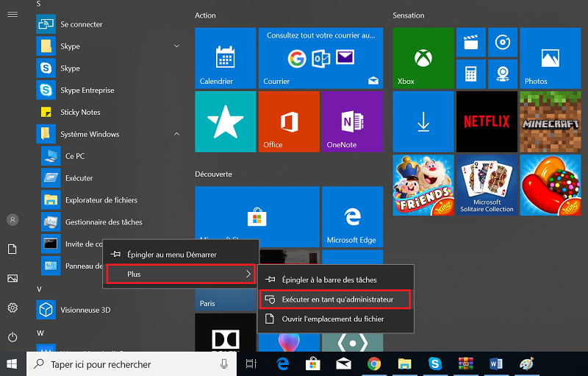Open Edge from the taskbar
The image size is (588, 376).
point(283,364)
